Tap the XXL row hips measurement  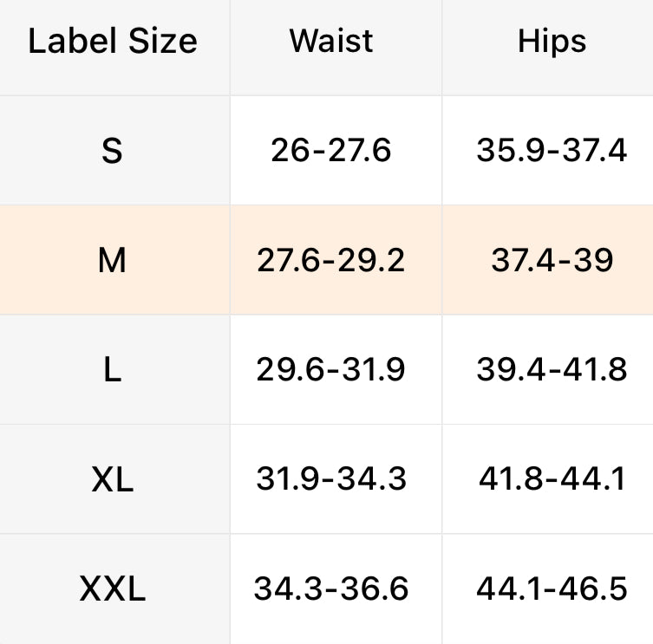coord(552,589)
